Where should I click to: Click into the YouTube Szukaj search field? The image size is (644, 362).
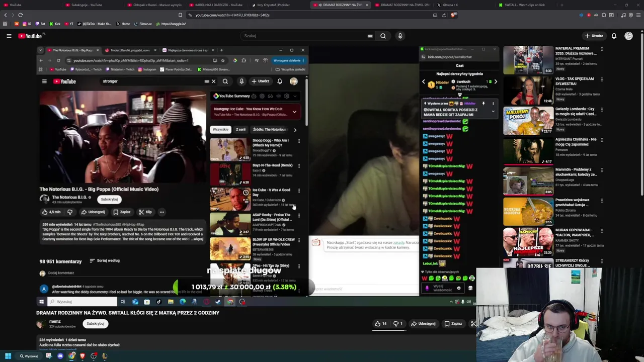click(x=304, y=36)
